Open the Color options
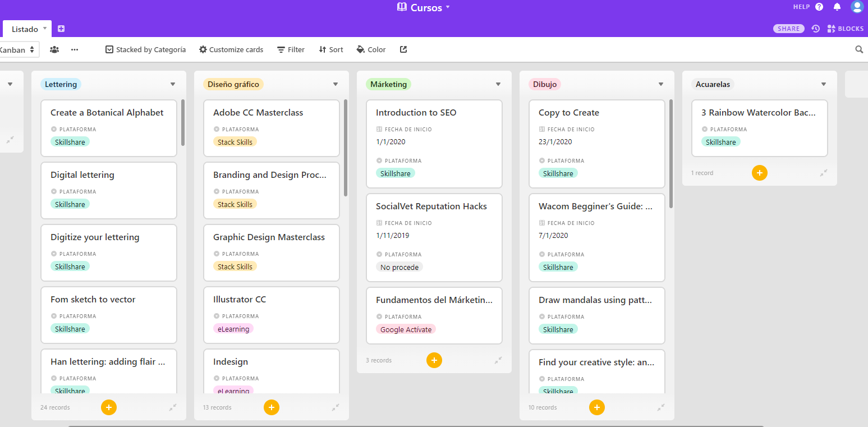Image resolution: width=868 pixels, height=427 pixels. point(371,49)
